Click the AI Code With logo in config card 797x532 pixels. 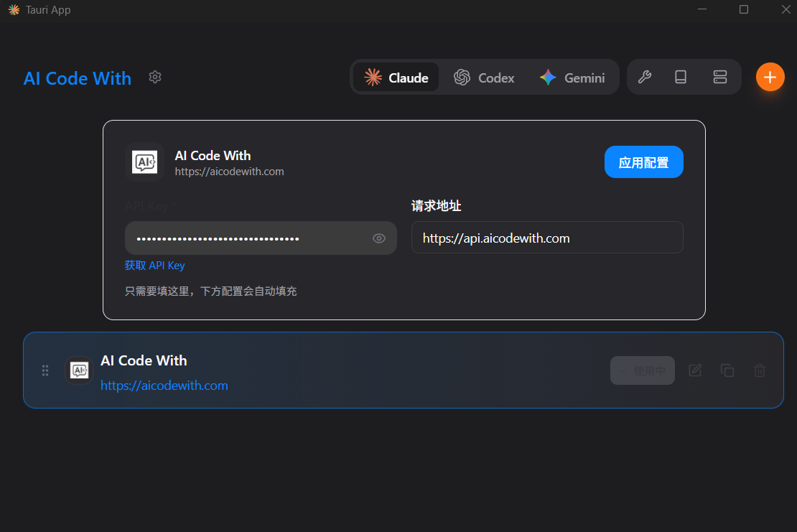tap(145, 162)
